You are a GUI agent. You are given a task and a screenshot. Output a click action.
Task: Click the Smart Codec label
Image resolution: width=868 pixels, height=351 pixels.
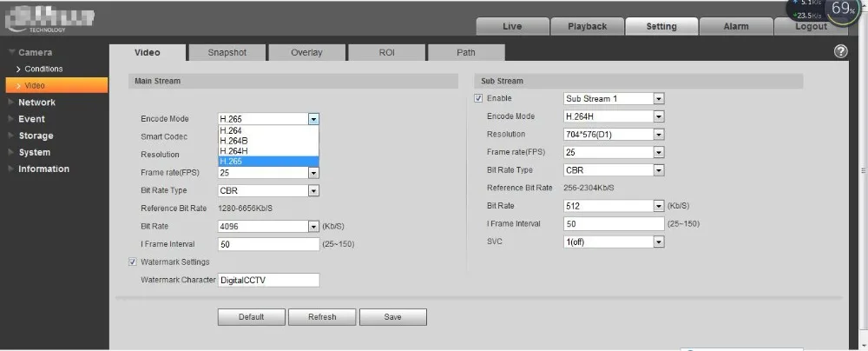164,136
